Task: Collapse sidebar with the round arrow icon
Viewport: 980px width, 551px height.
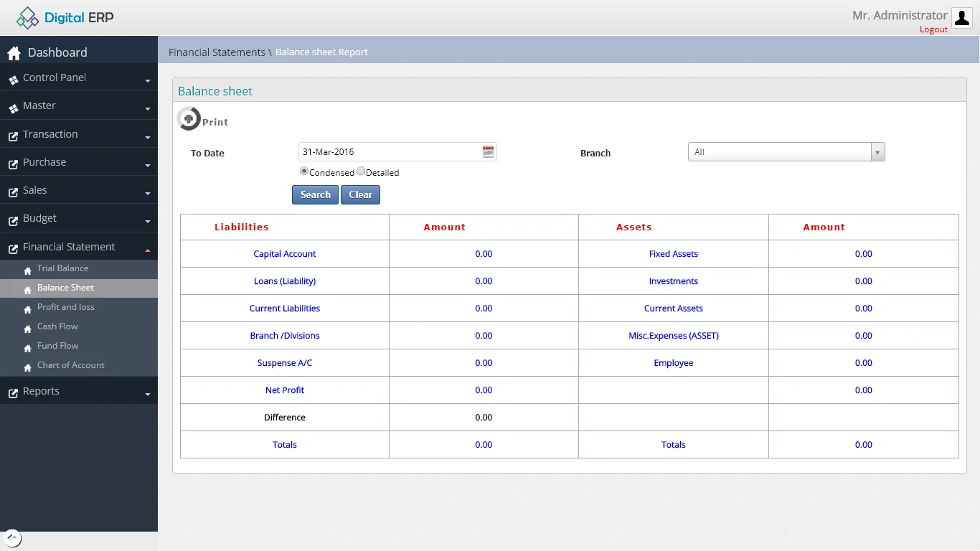Action: click(12, 537)
